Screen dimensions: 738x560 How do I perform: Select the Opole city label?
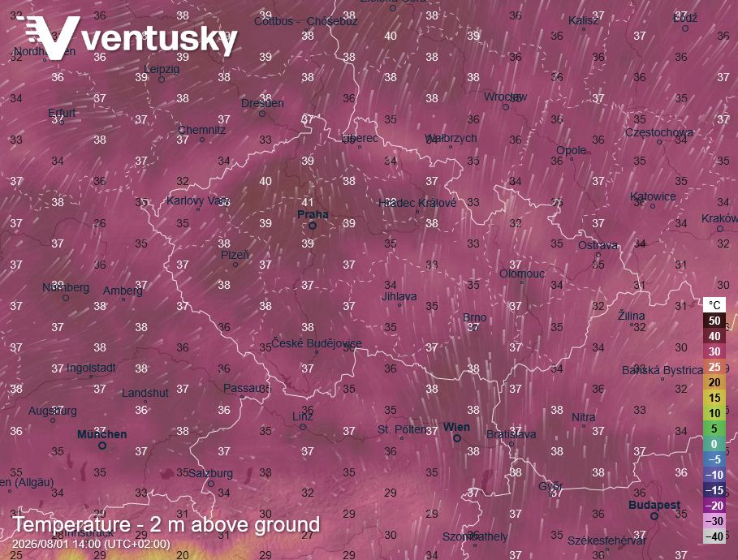pyautogui.click(x=572, y=151)
